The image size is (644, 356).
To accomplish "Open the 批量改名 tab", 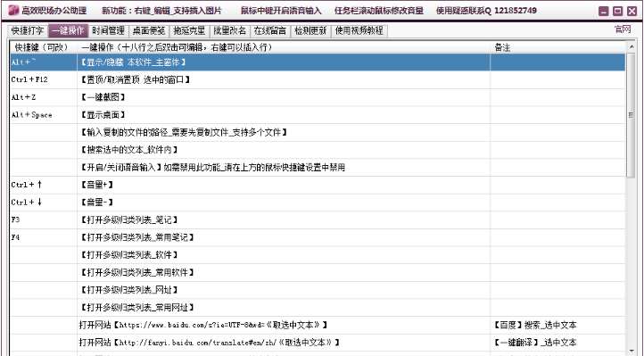I will 230,31.
